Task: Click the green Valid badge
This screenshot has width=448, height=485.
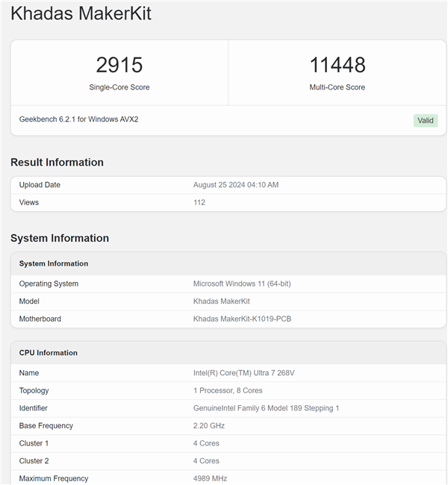Action: tap(426, 120)
